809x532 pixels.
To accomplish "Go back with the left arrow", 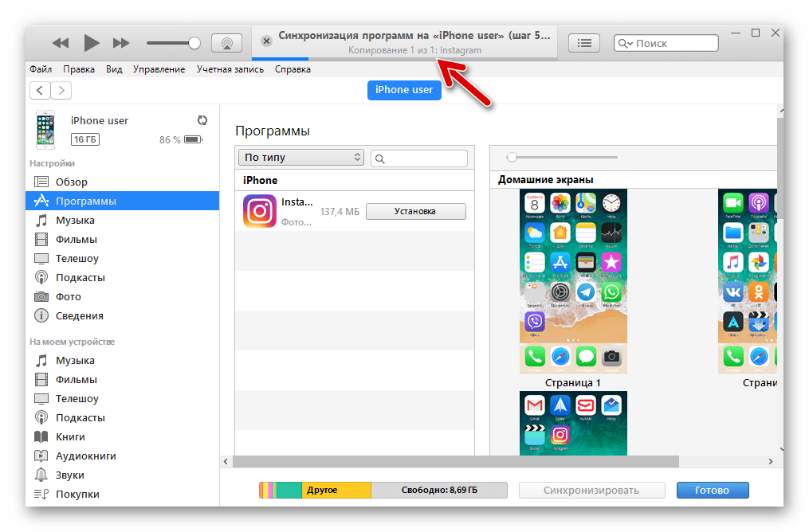I will coord(40,90).
